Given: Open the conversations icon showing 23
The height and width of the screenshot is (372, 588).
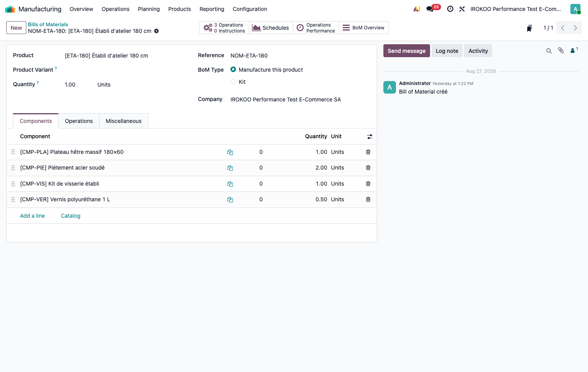Looking at the screenshot, I should pyautogui.click(x=433, y=9).
